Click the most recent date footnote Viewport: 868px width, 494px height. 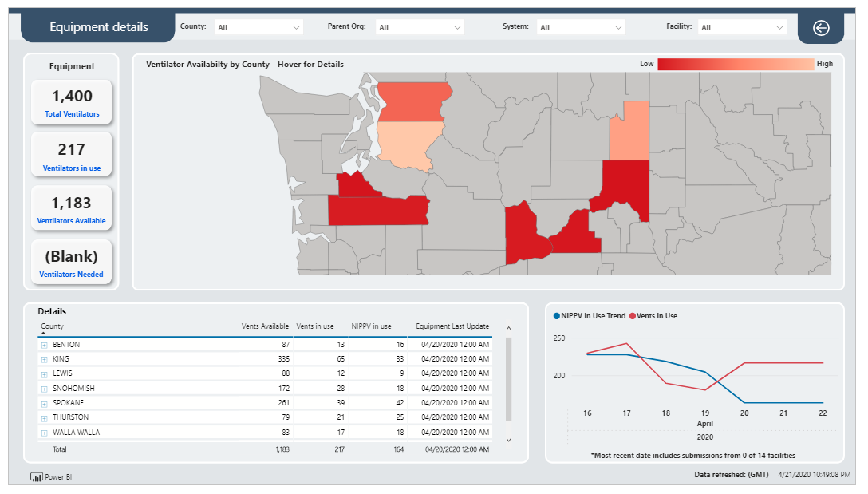click(x=693, y=455)
